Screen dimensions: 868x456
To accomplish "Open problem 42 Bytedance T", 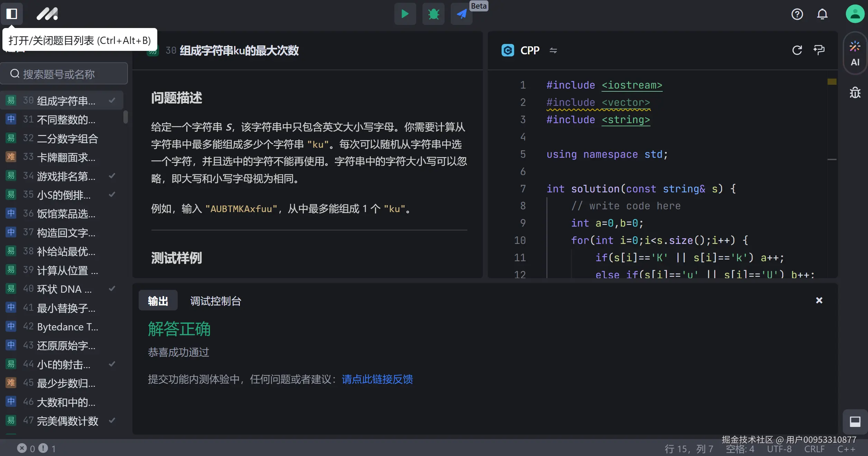I will coord(62,327).
